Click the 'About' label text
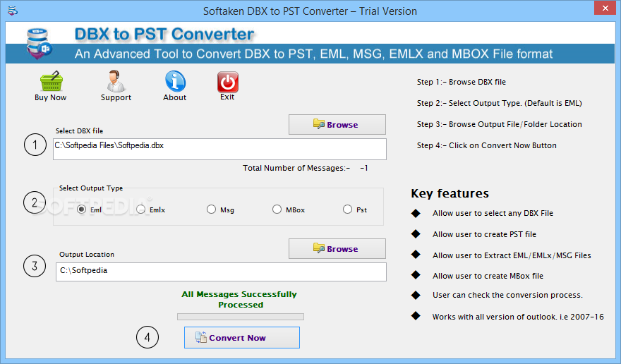This screenshot has width=621, height=364. click(x=175, y=97)
